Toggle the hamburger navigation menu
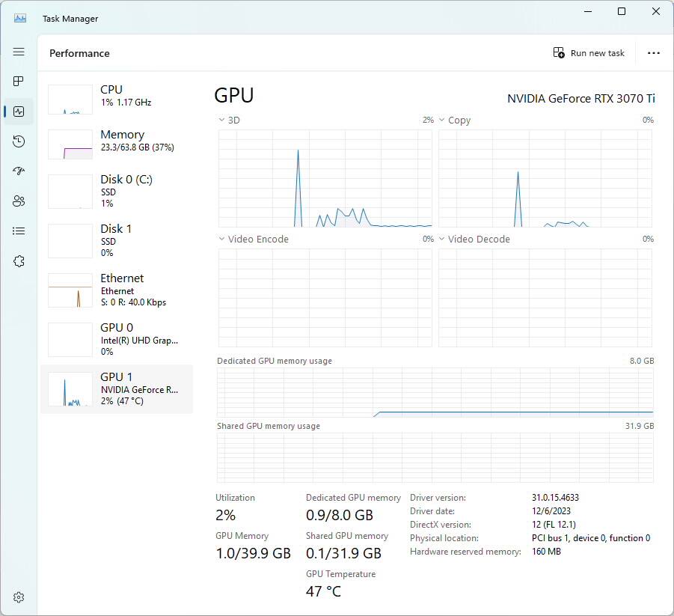674x616 pixels. pyautogui.click(x=19, y=52)
